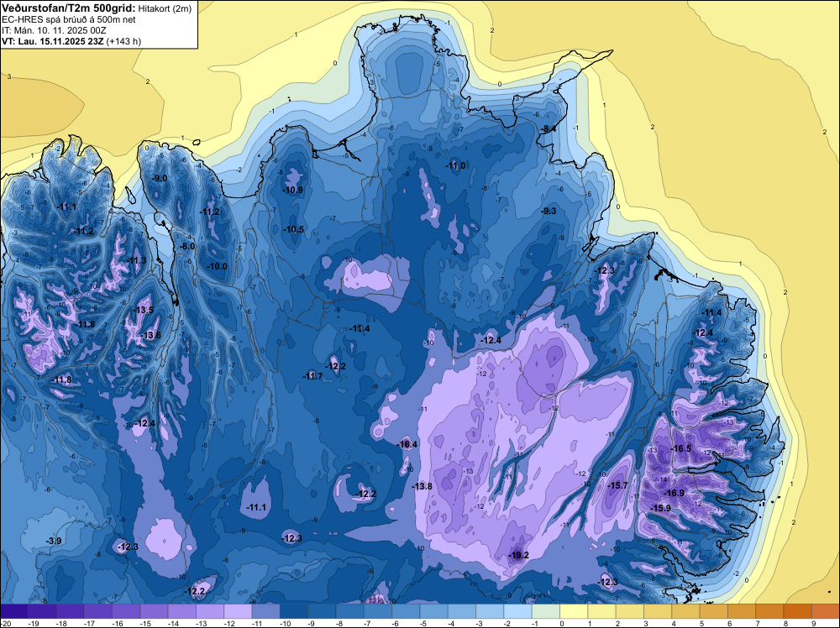Viewport: 840px width, 628px height.
Task: Click the -10.5 temperature label
Action: coord(293,229)
